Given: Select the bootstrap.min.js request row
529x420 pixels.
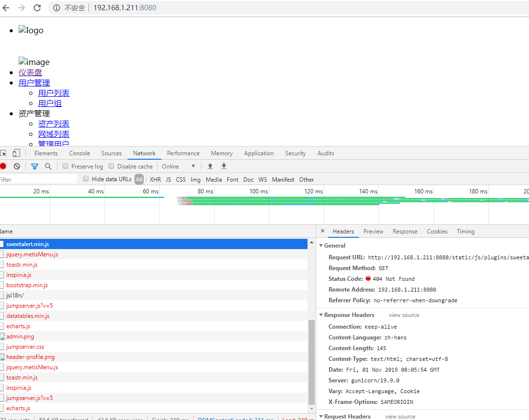Looking at the screenshot, I should click(x=154, y=285).
